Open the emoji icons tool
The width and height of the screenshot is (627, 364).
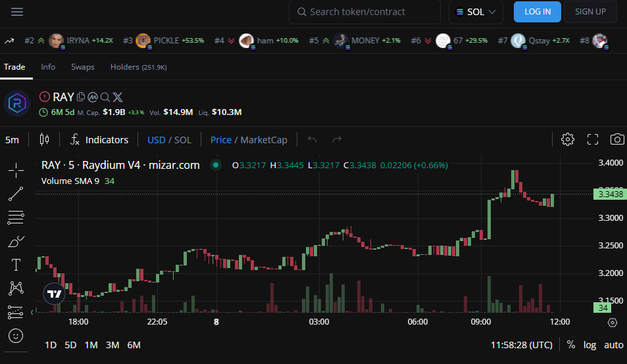[x=16, y=336]
